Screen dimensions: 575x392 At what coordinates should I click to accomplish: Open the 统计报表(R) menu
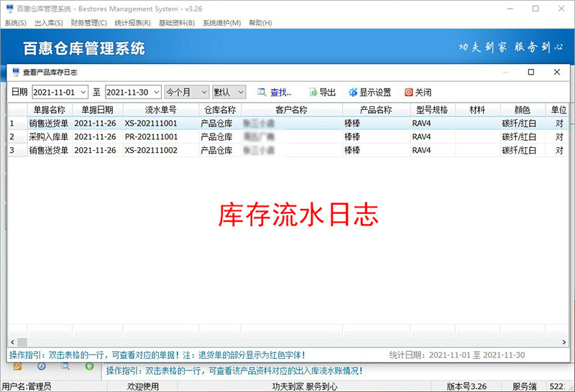(133, 23)
